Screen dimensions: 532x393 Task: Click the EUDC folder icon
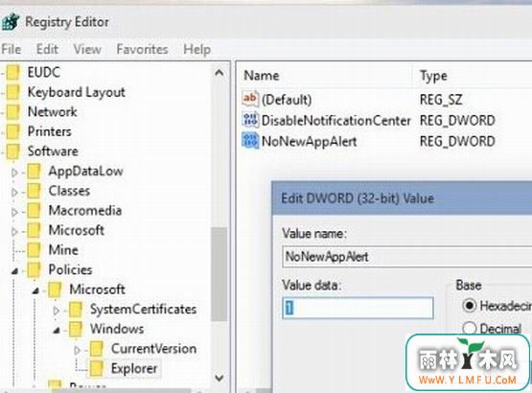click(x=12, y=72)
